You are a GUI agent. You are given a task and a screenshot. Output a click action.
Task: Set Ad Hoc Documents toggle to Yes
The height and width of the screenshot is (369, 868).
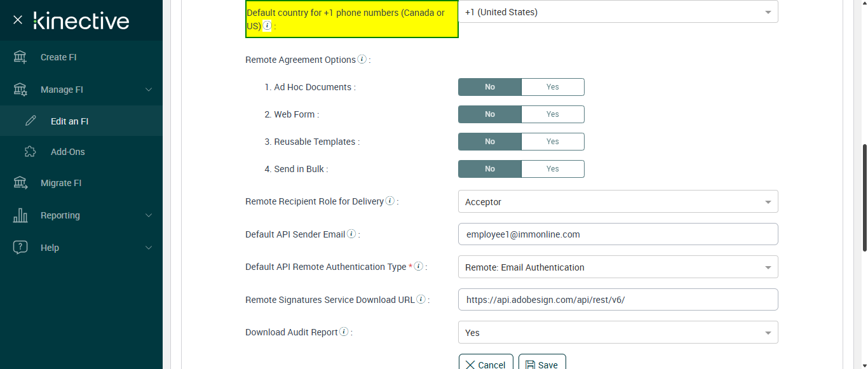552,87
